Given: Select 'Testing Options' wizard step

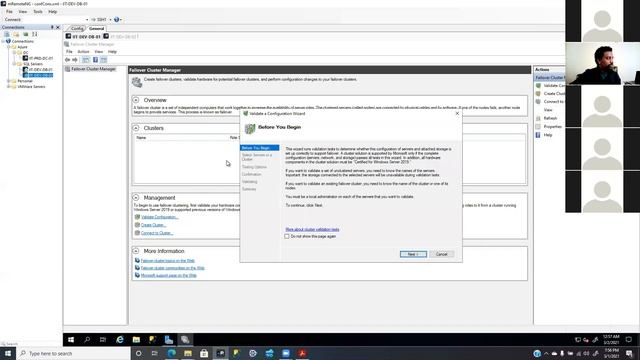Looking at the screenshot, I should (254, 167).
